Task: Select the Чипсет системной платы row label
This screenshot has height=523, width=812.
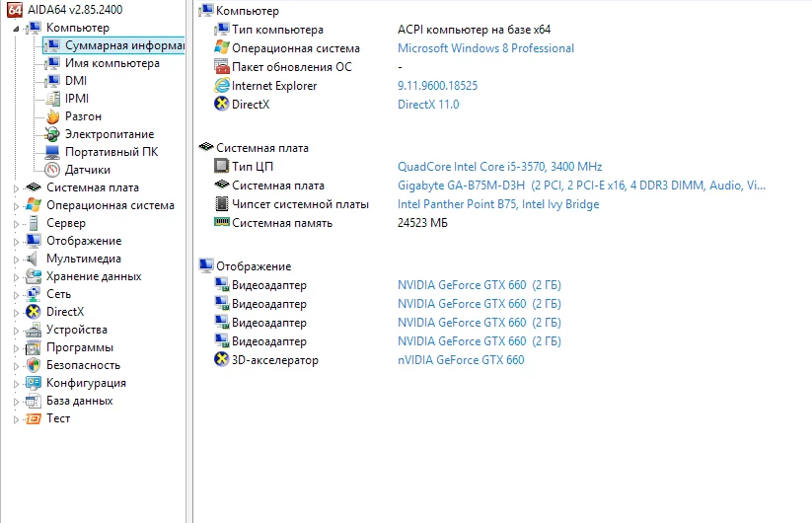Action: (300, 204)
